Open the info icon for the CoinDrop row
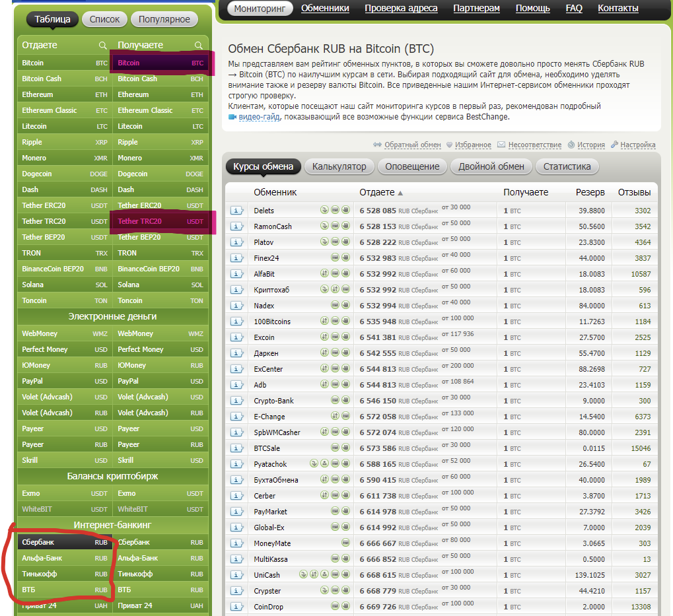The width and height of the screenshot is (673, 616). coord(236,607)
